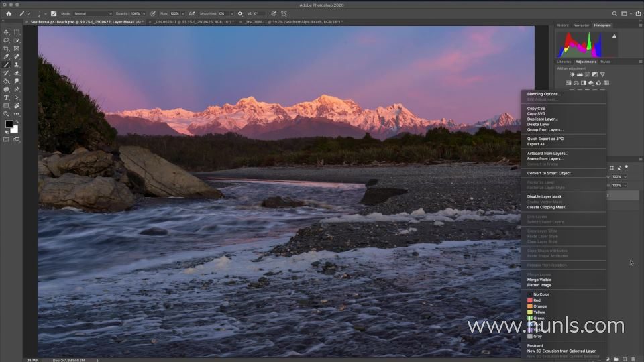This screenshot has width=644, height=362.
Task: Expand layer opacity 100% arrow in Layers panel
Action: point(625,176)
